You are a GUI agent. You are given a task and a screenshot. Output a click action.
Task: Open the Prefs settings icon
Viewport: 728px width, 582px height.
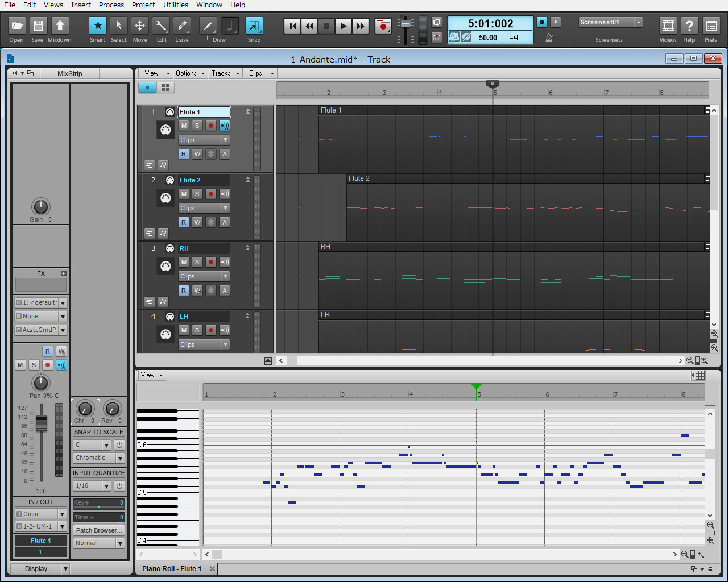pyautogui.click(x=710, y=26)
